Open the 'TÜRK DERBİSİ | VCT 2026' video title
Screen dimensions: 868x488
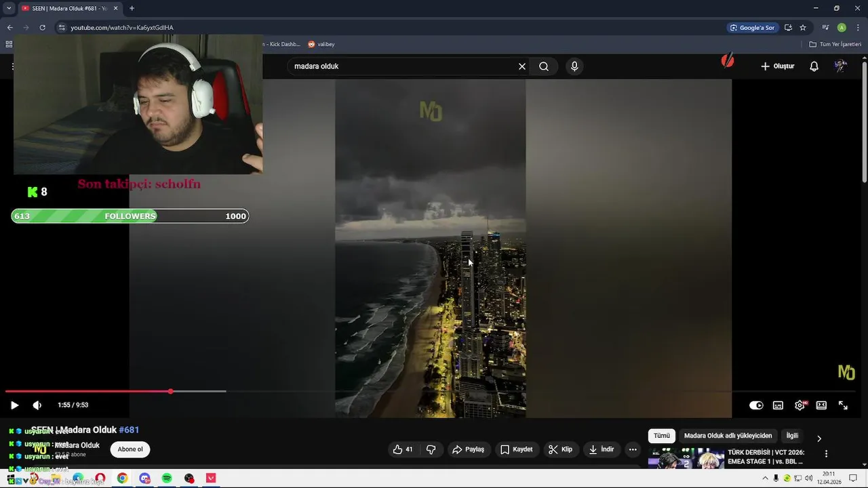pyautogui.click(x=766, y=457)
